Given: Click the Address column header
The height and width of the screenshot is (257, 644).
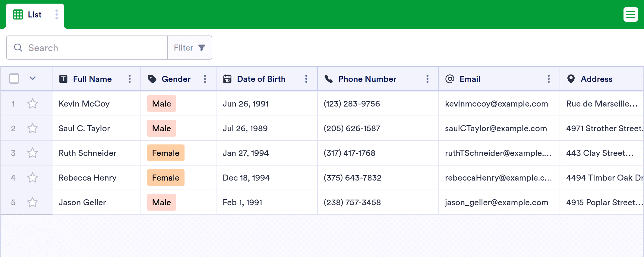Looking at the screenshot, I should click(x=596, y=79).
